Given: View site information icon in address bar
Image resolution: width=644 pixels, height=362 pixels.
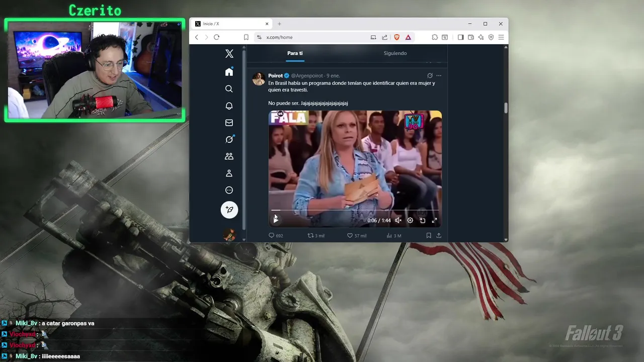Looking at the screenshot, I should (x=259, y=37).
